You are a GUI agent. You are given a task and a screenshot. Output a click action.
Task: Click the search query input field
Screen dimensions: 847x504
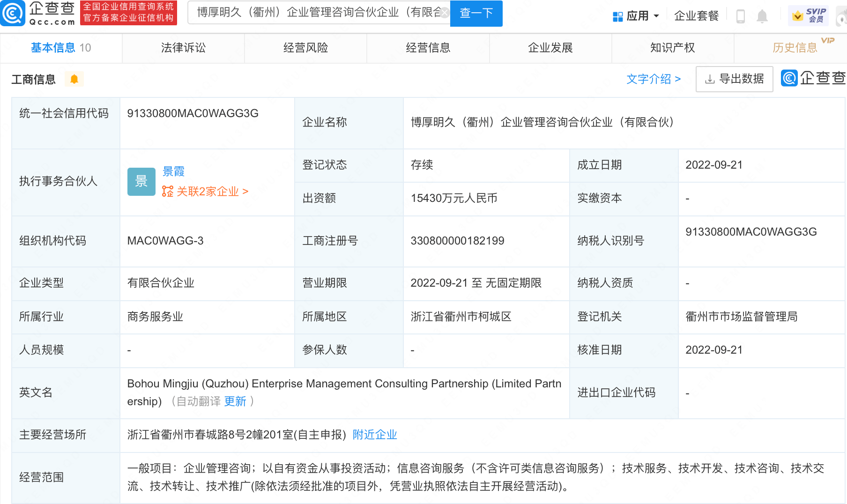(319, 13)
